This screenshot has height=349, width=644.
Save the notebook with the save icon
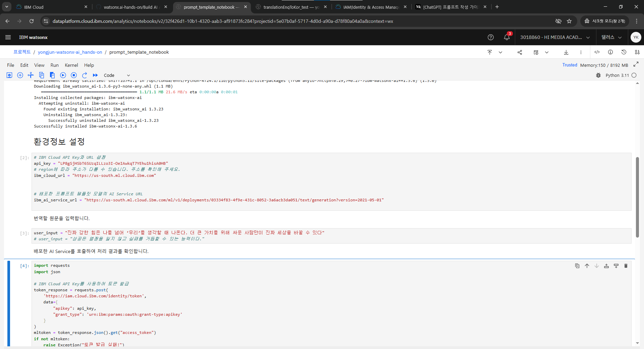click(9, 75)
